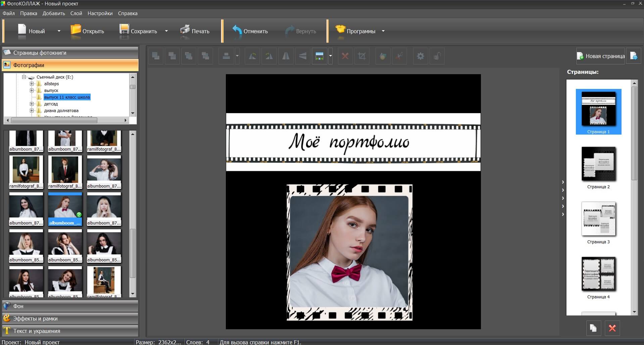The image size is (644, 345).
Task: Open alignment options dropdown arrow
Action: tap(237, 56)
